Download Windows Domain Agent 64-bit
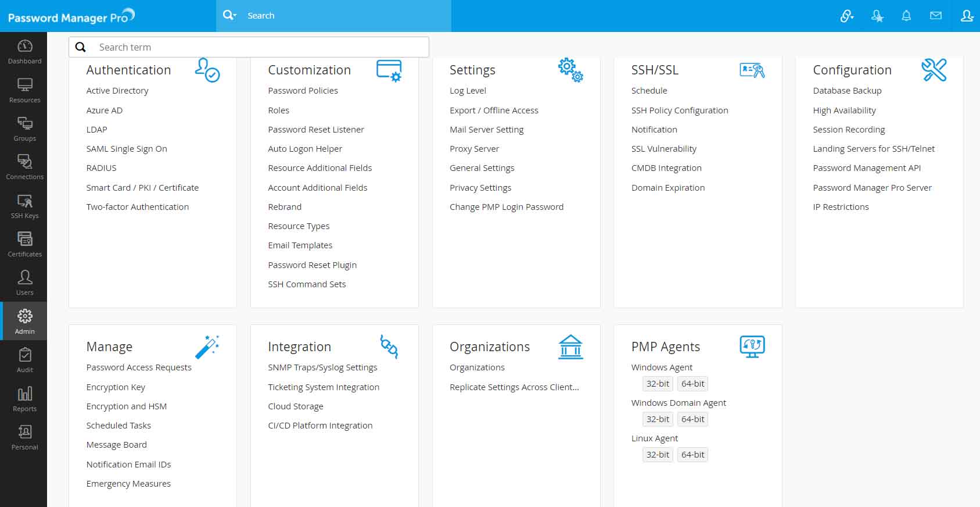The image size is (980, 507). tap(692, 419)
